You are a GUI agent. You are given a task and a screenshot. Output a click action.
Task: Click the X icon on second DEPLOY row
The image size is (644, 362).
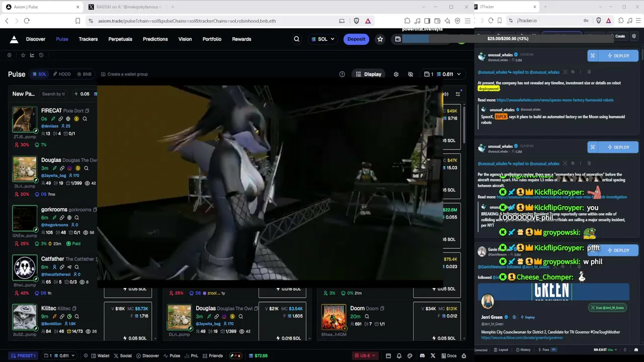click(x=593, y=147)
